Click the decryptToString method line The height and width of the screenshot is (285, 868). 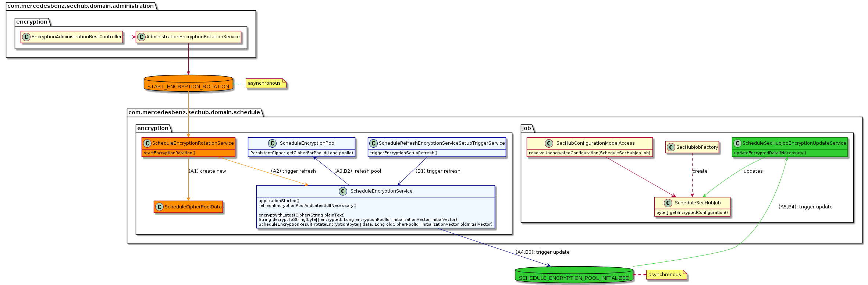(x=358, y=219)
